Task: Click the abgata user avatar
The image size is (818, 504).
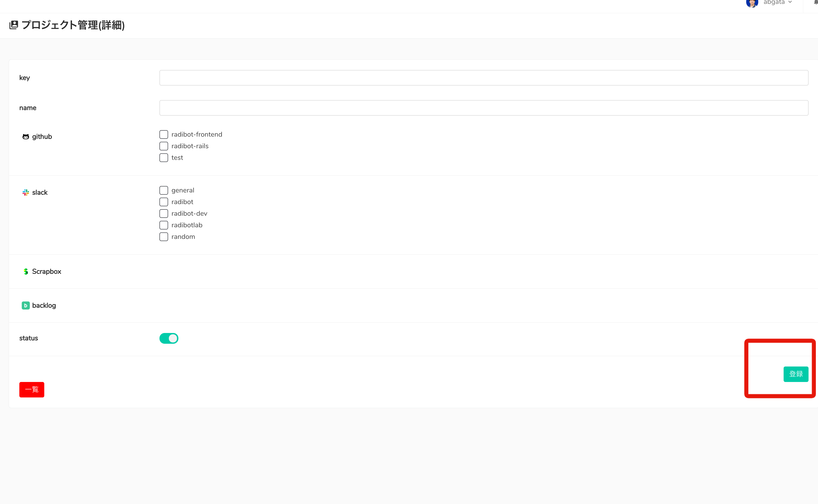Action: pyautogui.click(x=752, y=3)
